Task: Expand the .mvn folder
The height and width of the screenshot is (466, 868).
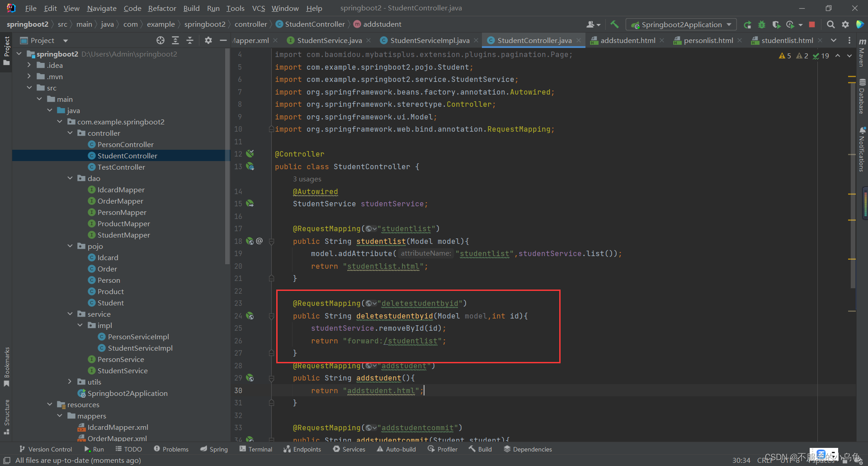Action: click(x=29, y=76)
